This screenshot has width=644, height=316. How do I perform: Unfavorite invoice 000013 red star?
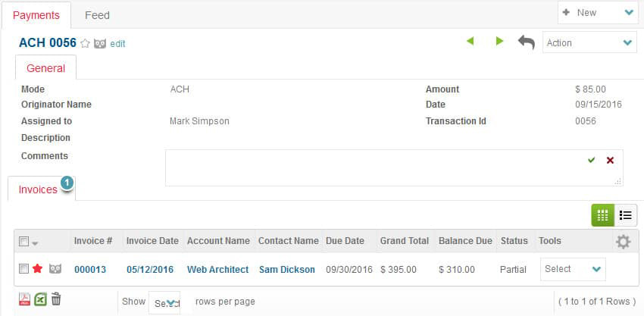point(38,269)
